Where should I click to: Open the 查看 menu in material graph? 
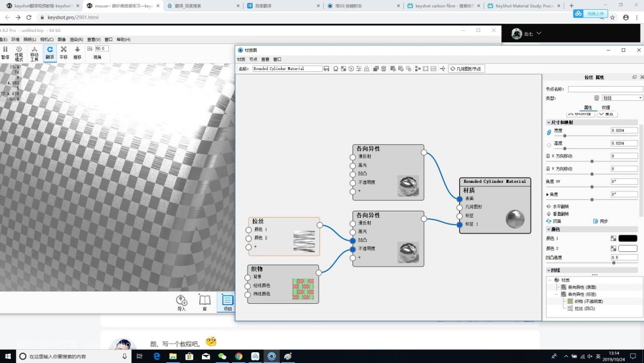click(265, 59)
